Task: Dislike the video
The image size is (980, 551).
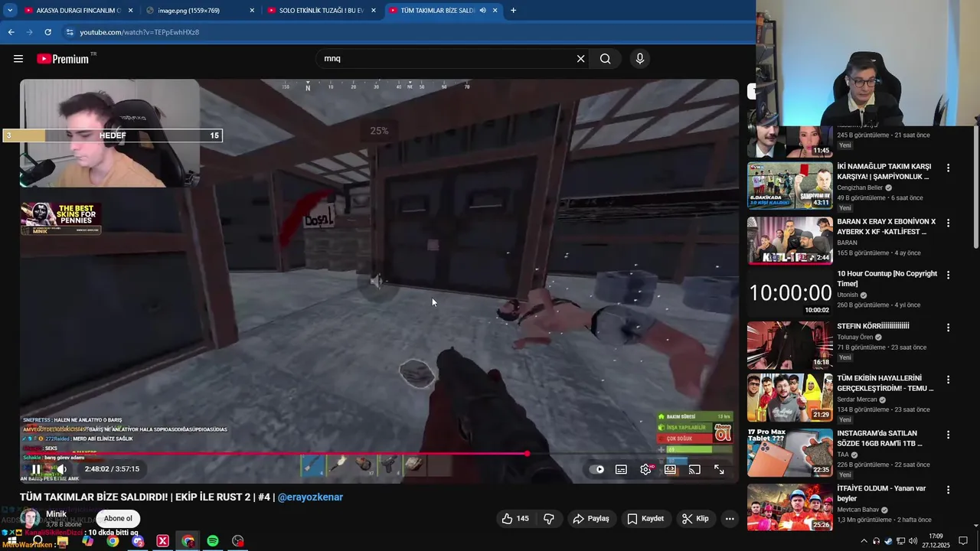Action: 549,519
